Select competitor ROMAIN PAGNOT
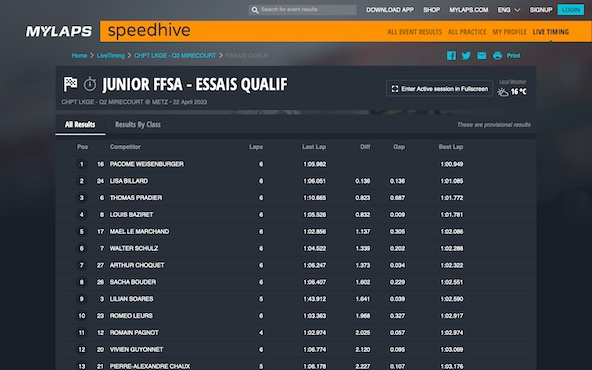 pos(134,333)
